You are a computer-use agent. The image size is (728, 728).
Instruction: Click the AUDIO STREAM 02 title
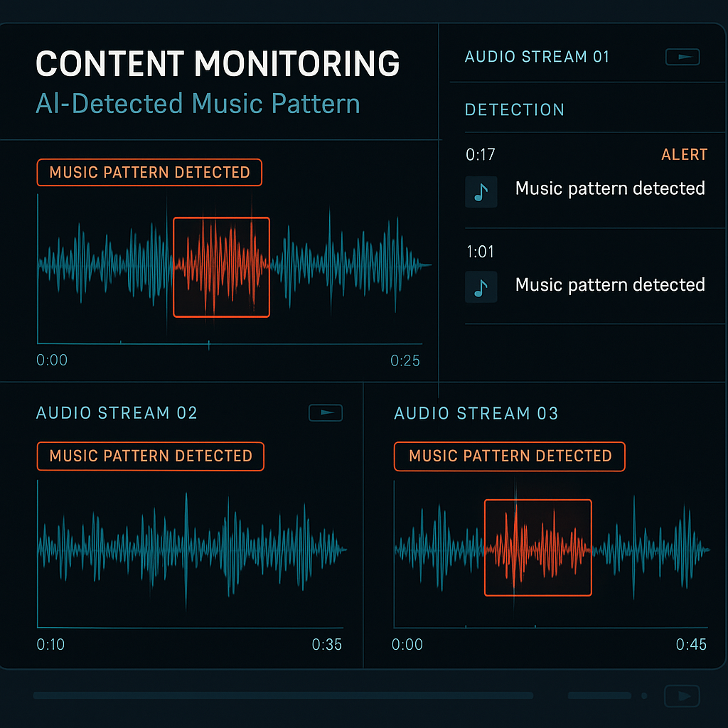pyautogui.click(x=117, y=413)
